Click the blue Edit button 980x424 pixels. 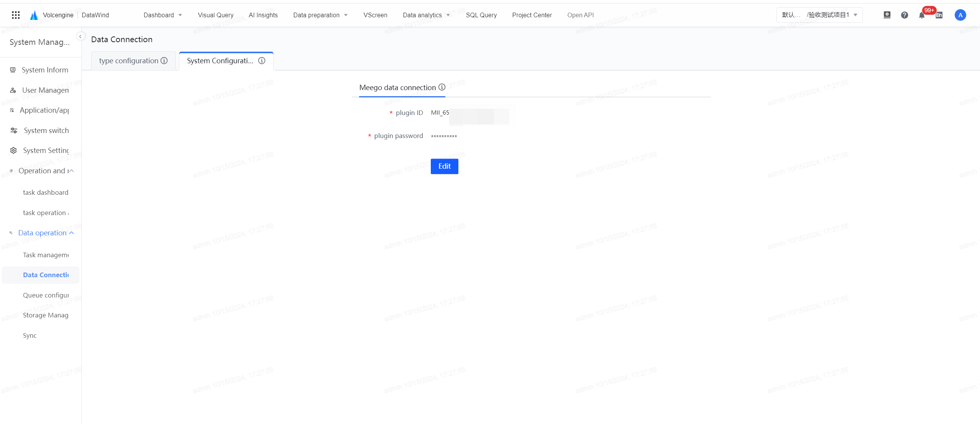(444, 166)
